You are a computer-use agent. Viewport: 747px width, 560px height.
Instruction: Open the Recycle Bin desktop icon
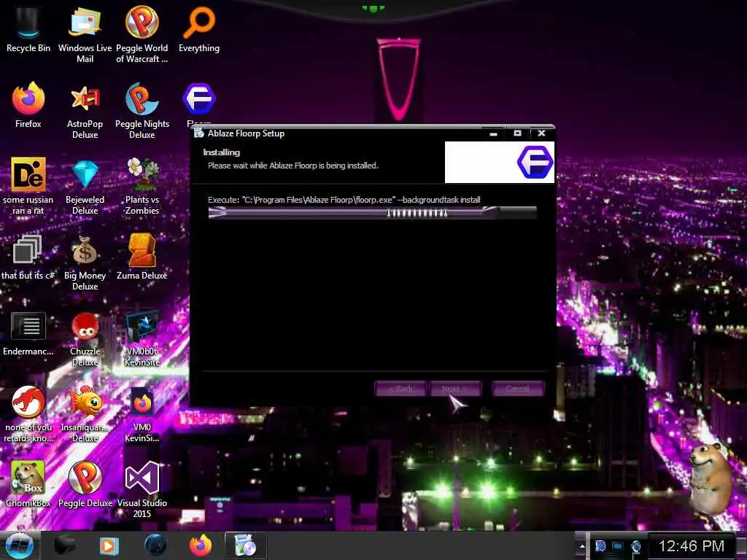point(28,28)
